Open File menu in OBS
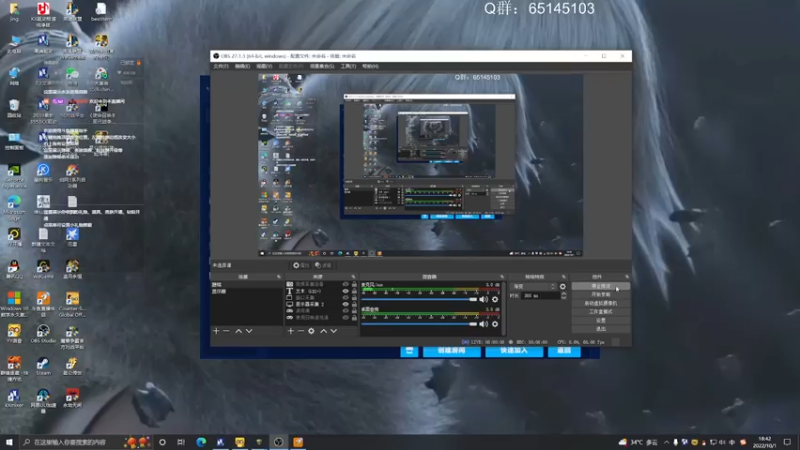 [x=220, y=66]
